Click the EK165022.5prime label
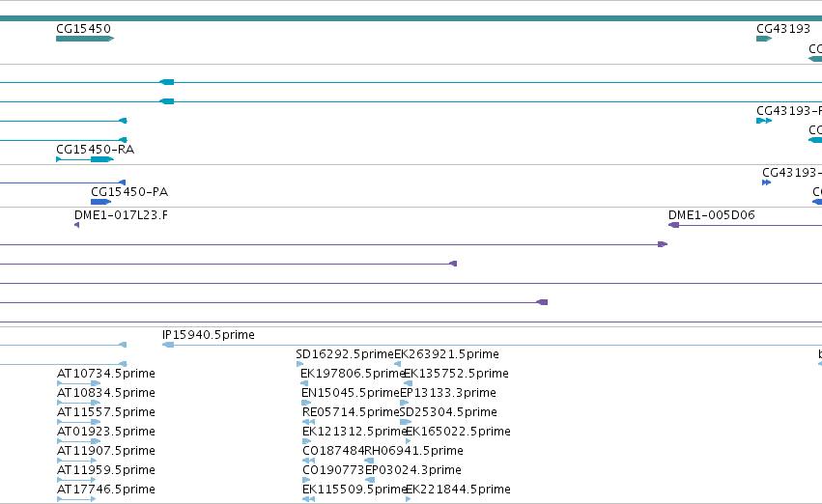 [x=458, y=432]
